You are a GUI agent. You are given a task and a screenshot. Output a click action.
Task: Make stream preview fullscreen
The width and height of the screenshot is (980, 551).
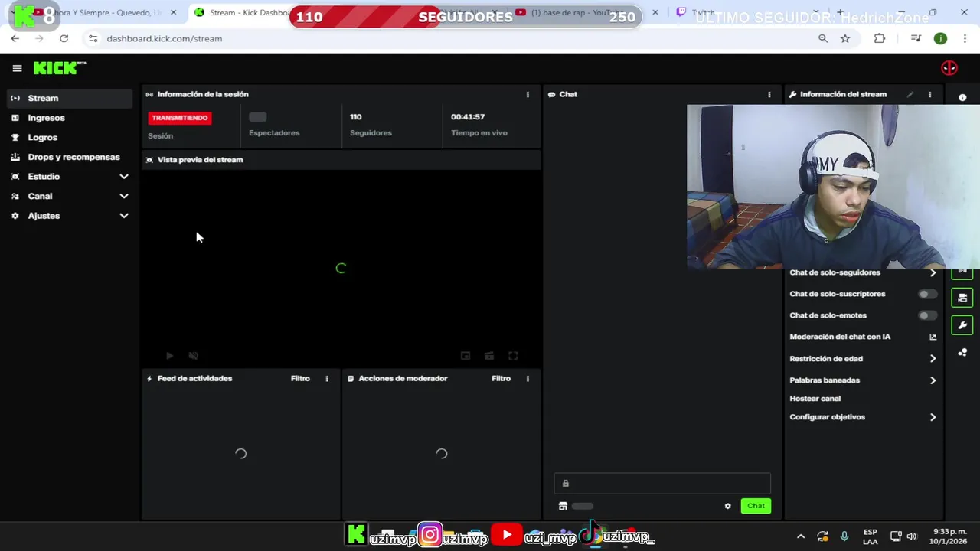(x=513, y=356)
